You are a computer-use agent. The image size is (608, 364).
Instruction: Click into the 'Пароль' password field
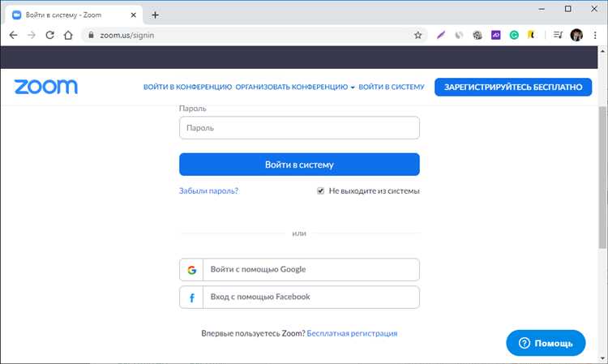[x=299, y=128]
